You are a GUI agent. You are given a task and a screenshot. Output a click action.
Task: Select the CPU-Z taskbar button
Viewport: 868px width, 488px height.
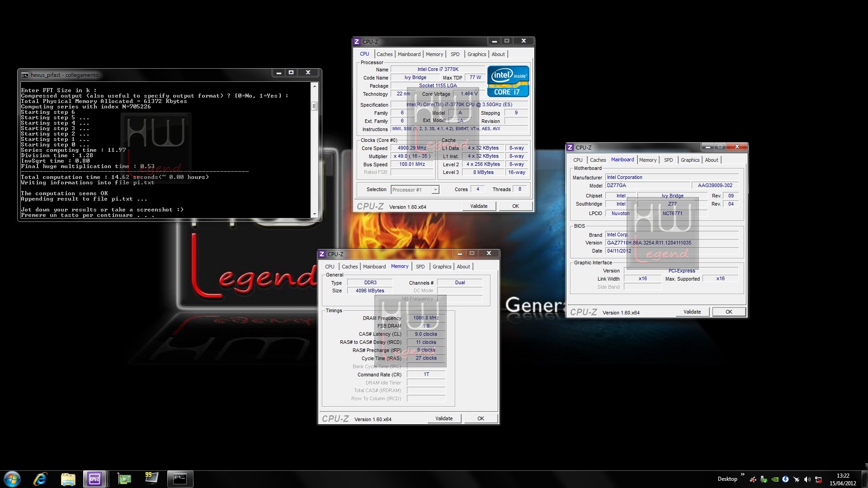(x=94, y=479)
